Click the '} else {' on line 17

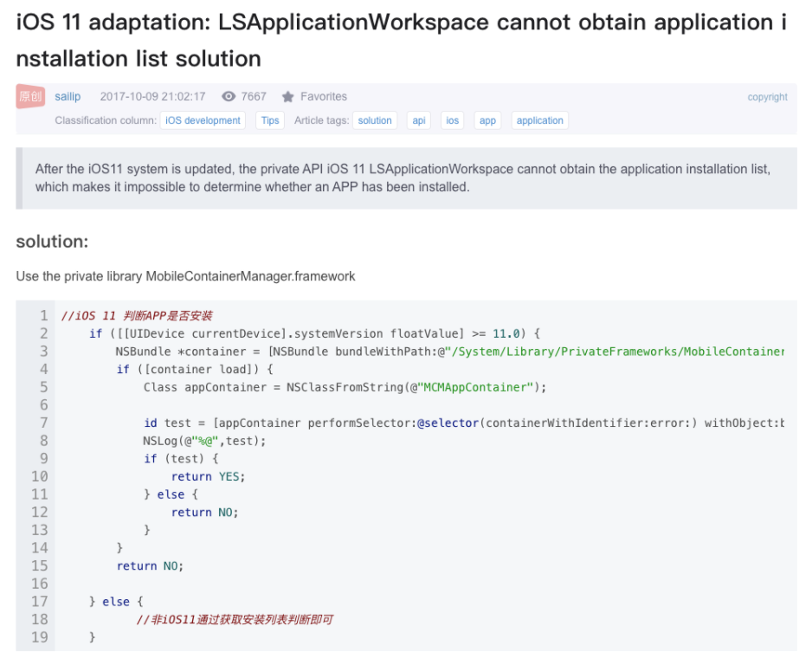pyautogui.click(x=116, y=602)
